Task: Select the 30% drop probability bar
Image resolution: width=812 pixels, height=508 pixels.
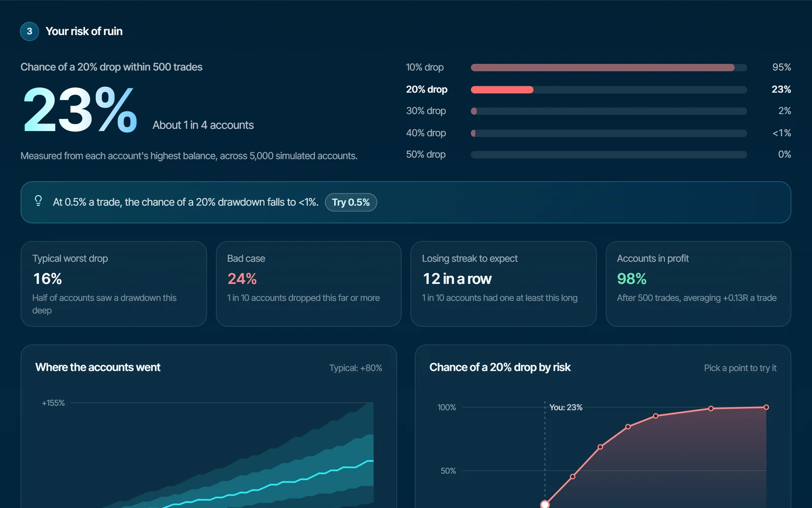Action: 608,111
